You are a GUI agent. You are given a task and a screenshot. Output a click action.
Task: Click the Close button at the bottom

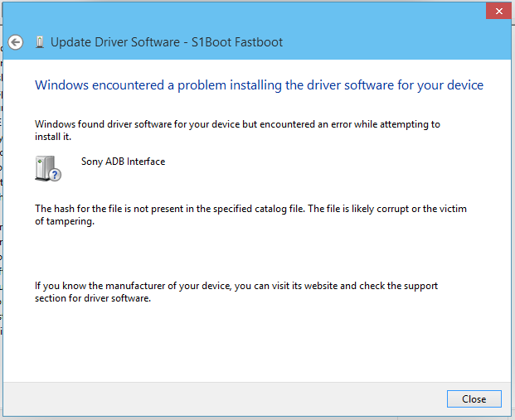click(474, 399)
